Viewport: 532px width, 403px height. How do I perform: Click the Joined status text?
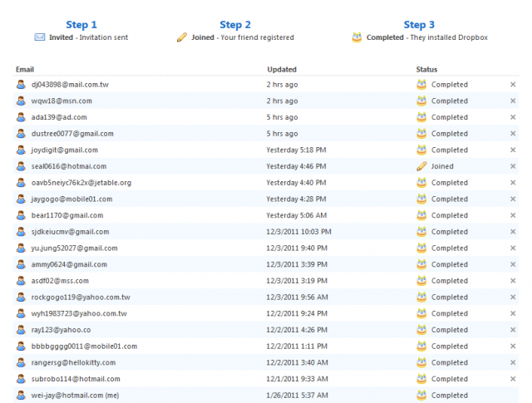tap(442, 166)
